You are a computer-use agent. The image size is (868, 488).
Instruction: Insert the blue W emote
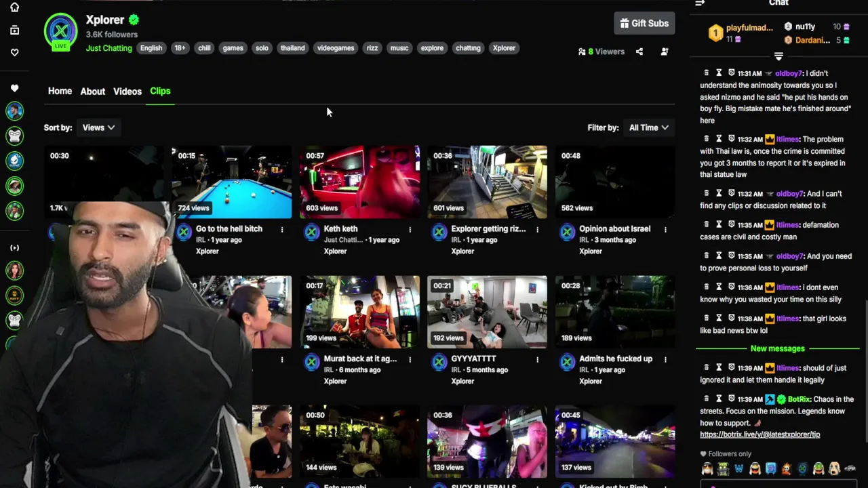coord(738,469)
